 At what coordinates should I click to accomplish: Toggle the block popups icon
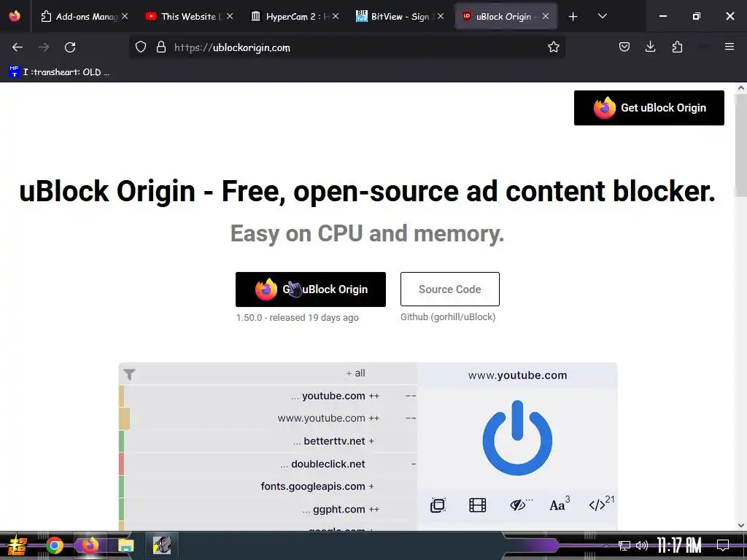pyautogui.click(x=438, y=505)
